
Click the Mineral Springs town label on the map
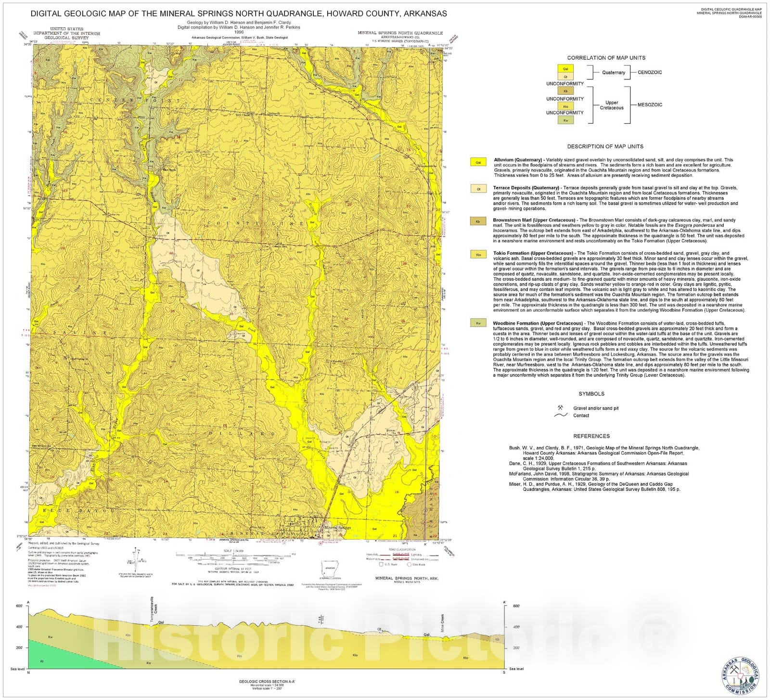337,528
